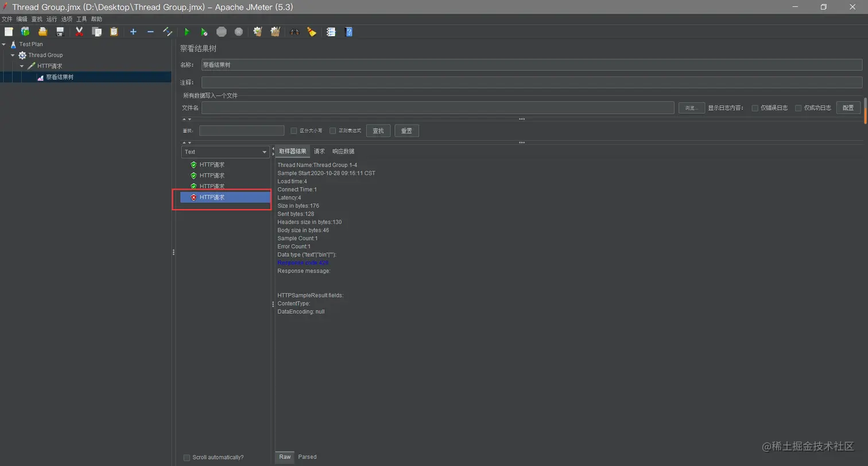This screenshot has height=466, width=868.
Task: Click the binoculars Search icon
Action: coord(294,32)
